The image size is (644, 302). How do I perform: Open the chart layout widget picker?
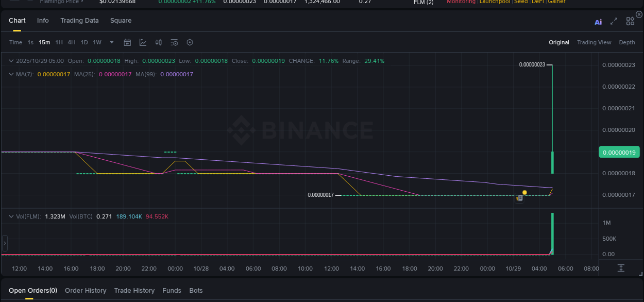coord(630,21)
